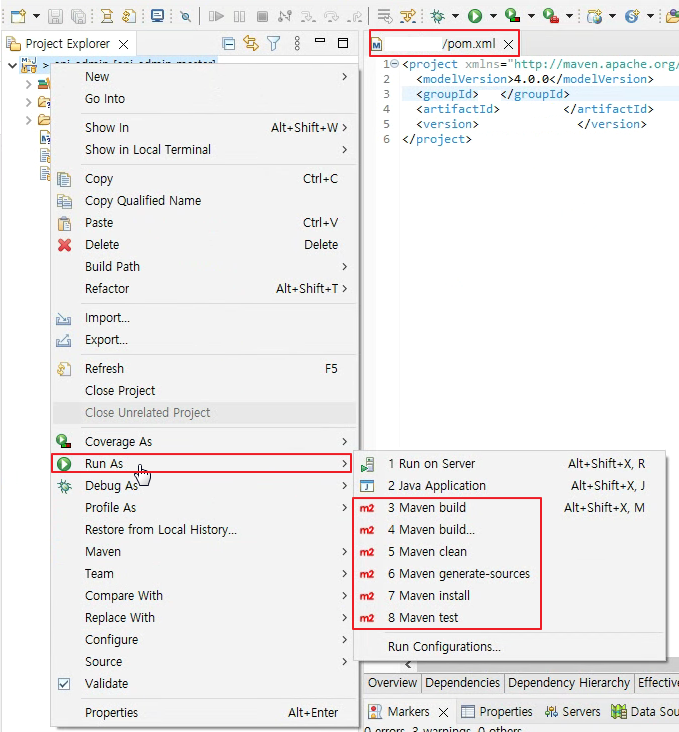Open the Servers view tab
This screenshot has height=732, width=679.
coord(573,711)
